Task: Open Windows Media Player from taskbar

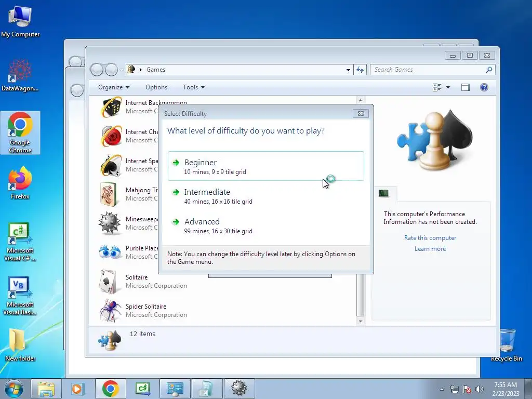Action: coord(78,389)
